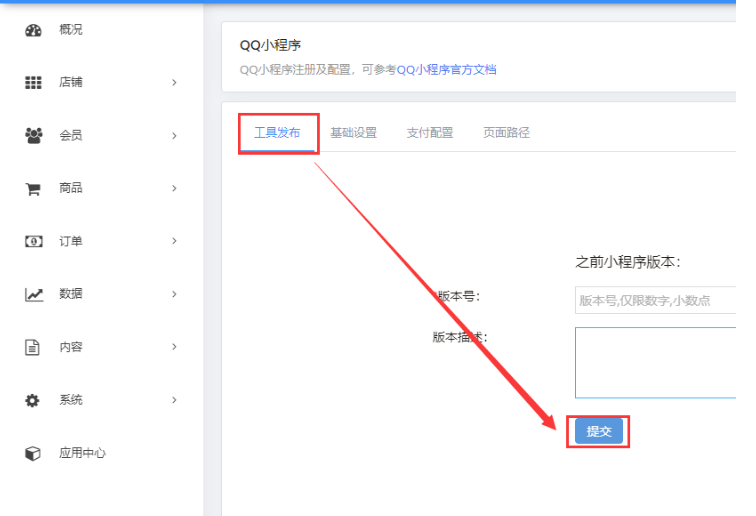This screenshot has height=516, width=756.
Task: Click the 会员 people icon
Action: pyautogui.click(x=33, y=136)
